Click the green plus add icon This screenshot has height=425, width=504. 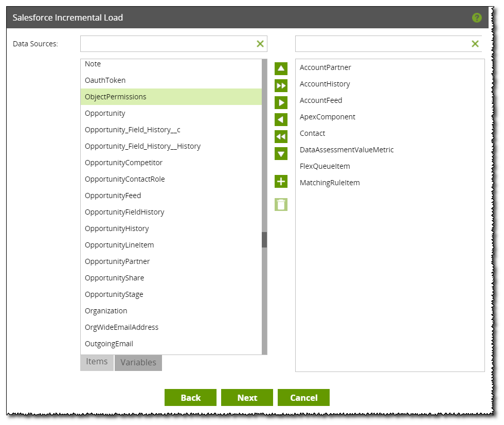click(x=281, y=181)
